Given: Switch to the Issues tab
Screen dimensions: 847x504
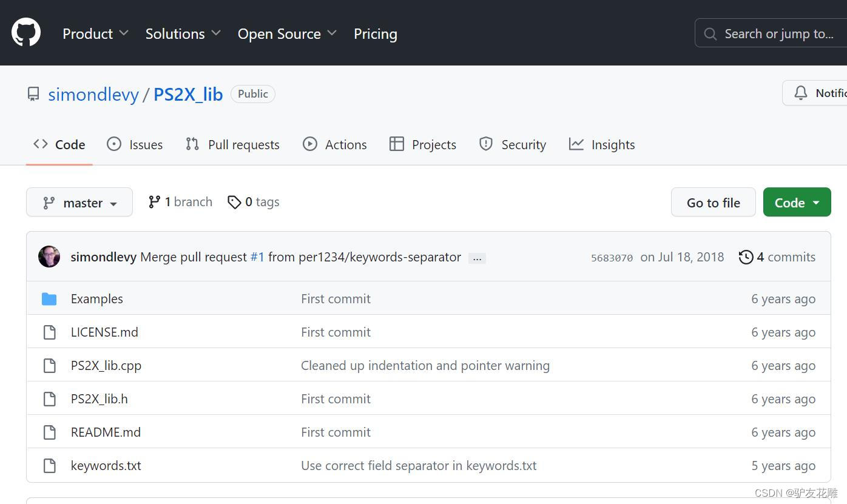Looking at the screenshot, I should 135,144.
